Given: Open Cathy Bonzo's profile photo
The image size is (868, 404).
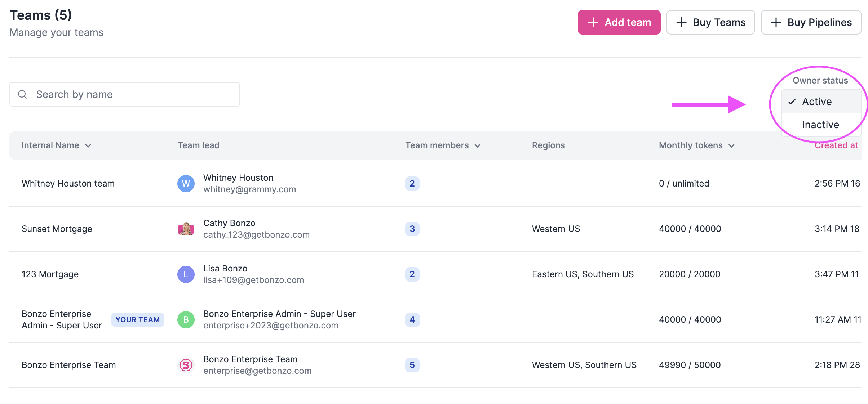Looking at the screenshot, I should coord(186,229).
